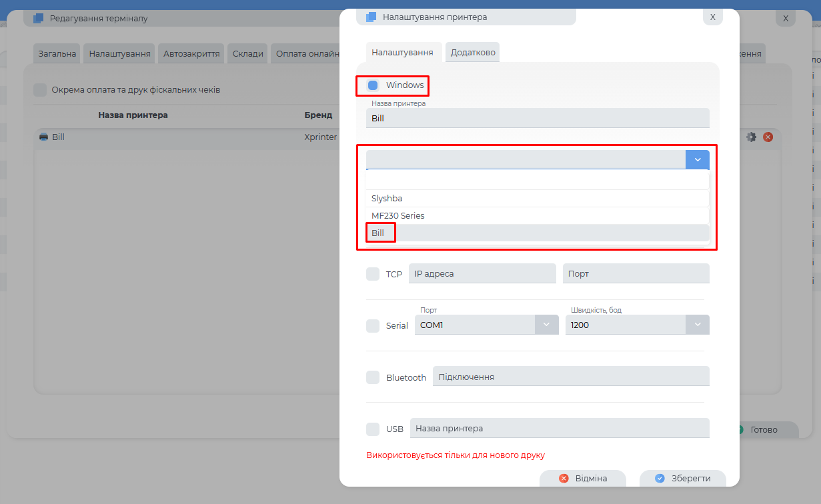Image resolution: width=821 pixels, height=504 pixels.
Task: Open the Склади tab
Action: [247, 54]
